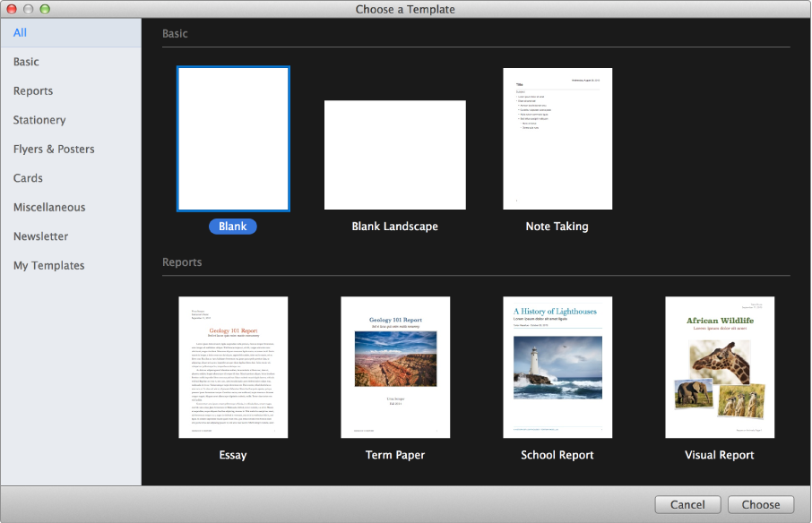This screenshot has height=523, width=812.
Task: Go to Flyers & Posters category
Action: tap(54, 150)
